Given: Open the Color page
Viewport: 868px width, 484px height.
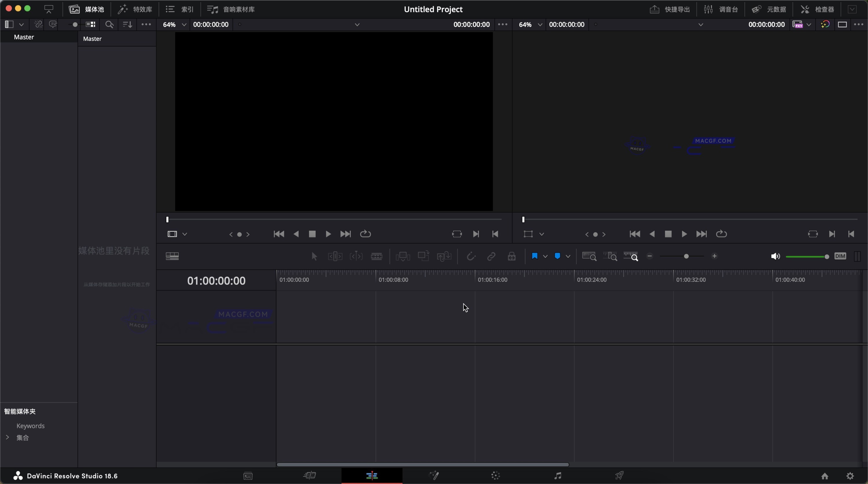Looking at the screenshot, I should pyautogui.click(x=495, y=476).
